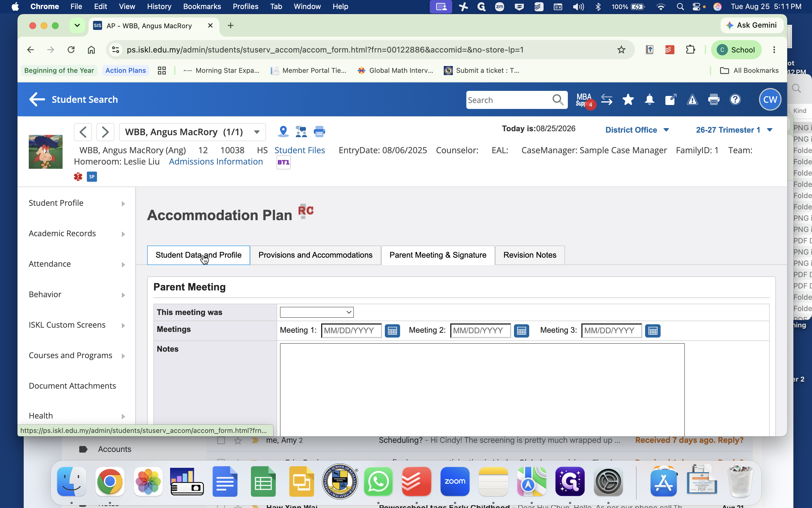Click the student photo thumbnail
The image size is (812, 508).
click(46, 152)
